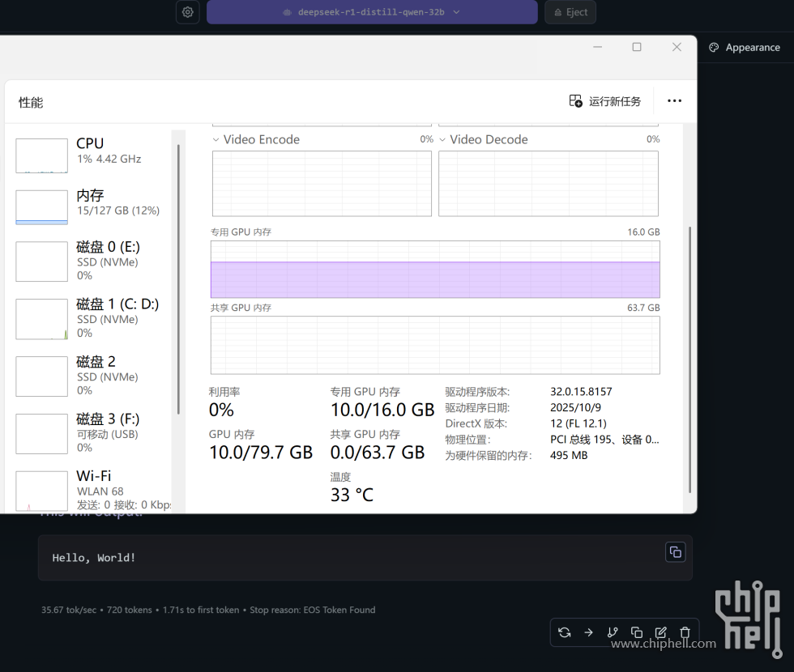Click the continue generation arrow icon
The image size is (794, 672).
(589, 632)
